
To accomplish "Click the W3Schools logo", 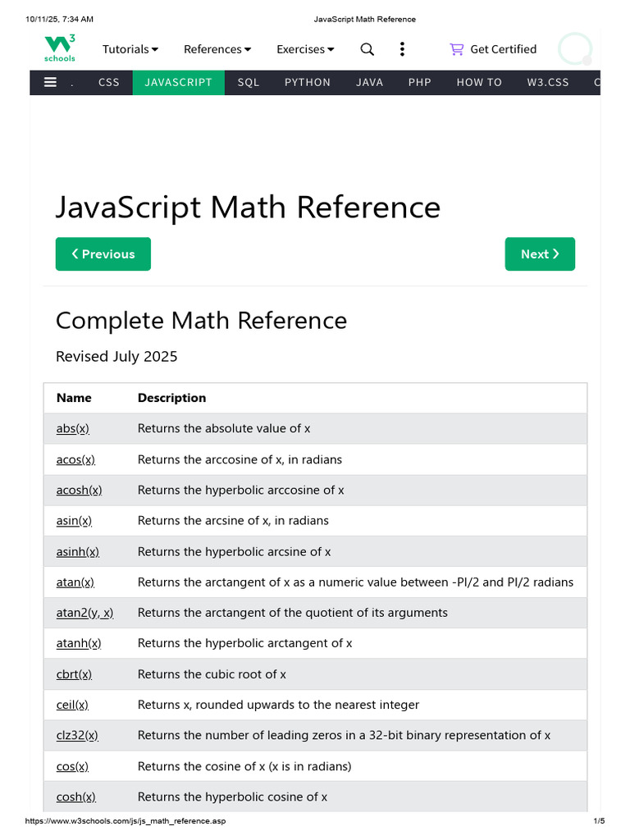I will [59, 48].
